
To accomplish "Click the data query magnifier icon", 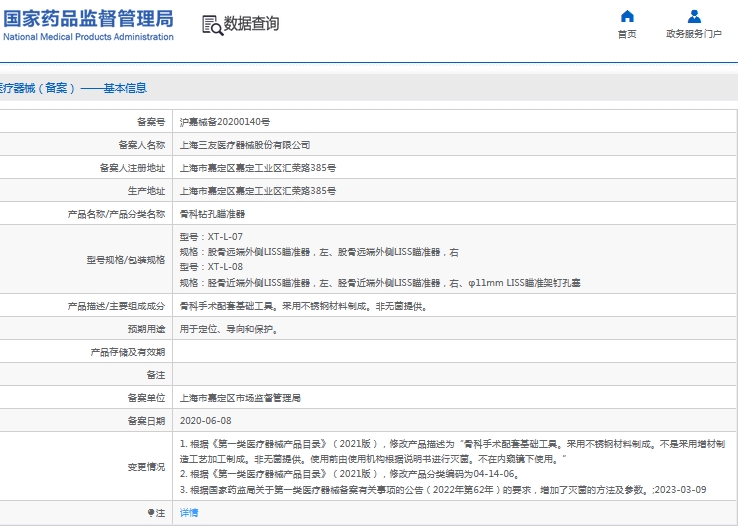I will coord(212,25).
